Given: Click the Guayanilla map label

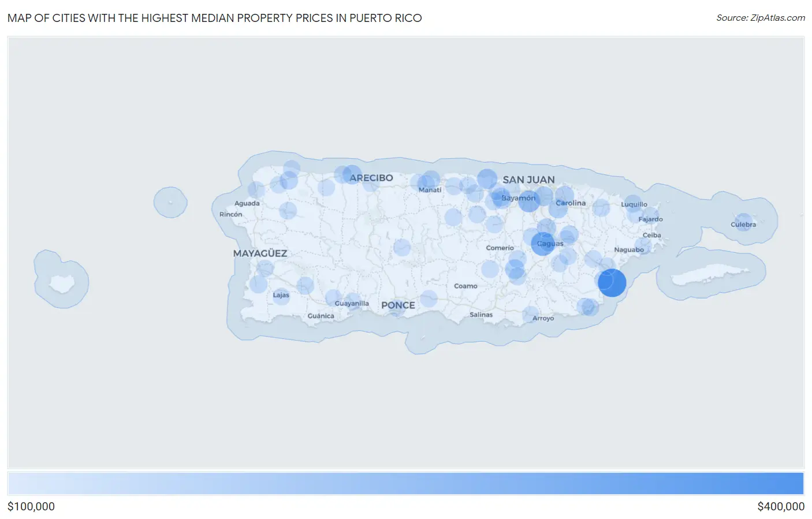Looking at the screenshot, I should pos(352,304).
